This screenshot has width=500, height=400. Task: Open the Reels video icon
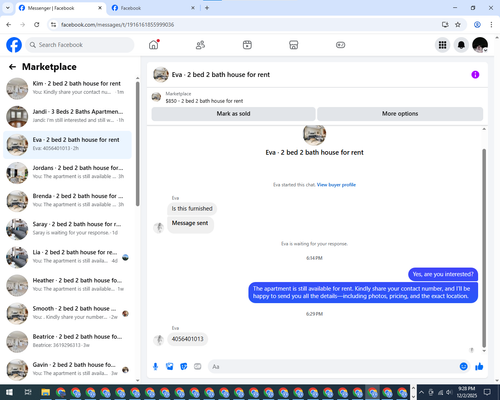247,45
